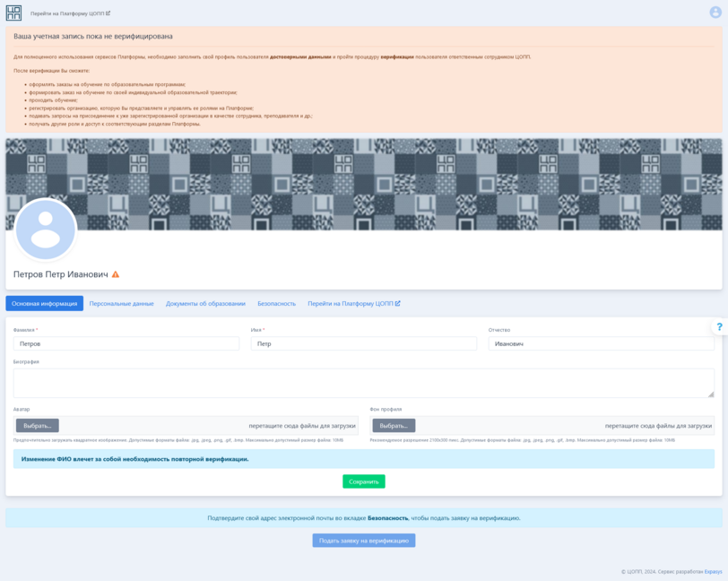Open the Персональные данные tab
Viewport: 728px width, 581px height.
point(121,304)
